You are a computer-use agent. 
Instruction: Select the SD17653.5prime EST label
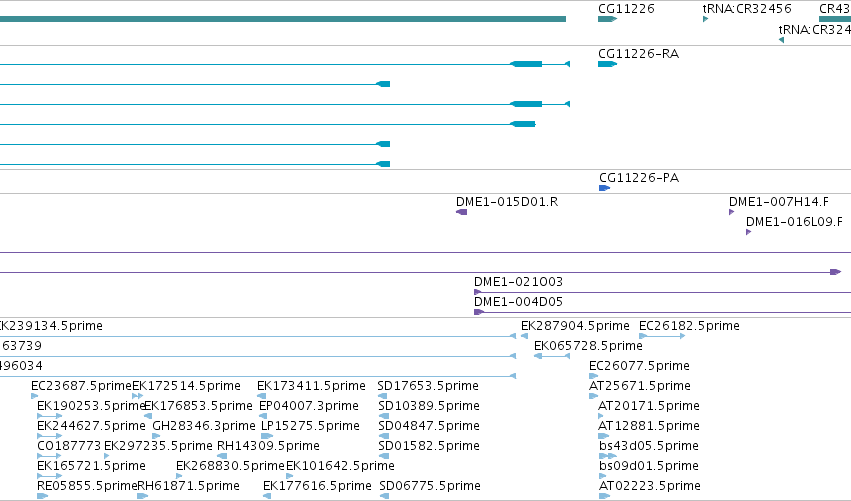(x=428, y=386)
